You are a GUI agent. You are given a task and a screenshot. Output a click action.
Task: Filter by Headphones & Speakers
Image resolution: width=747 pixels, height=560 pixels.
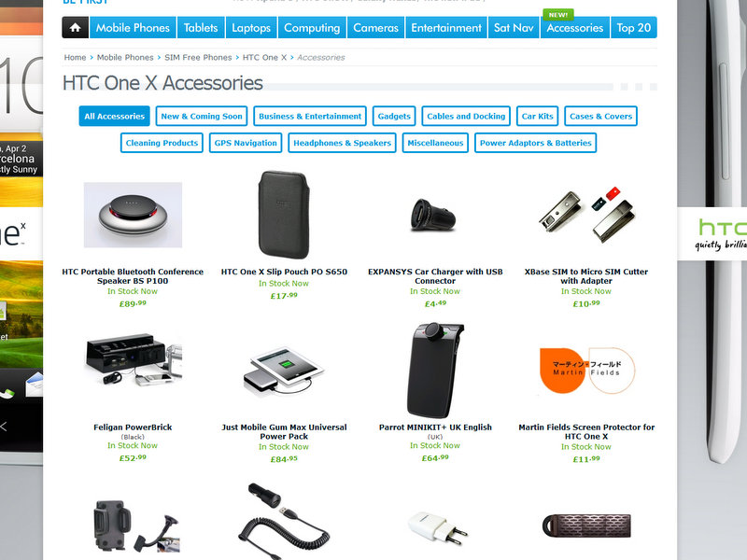click(x=342, y=143)
